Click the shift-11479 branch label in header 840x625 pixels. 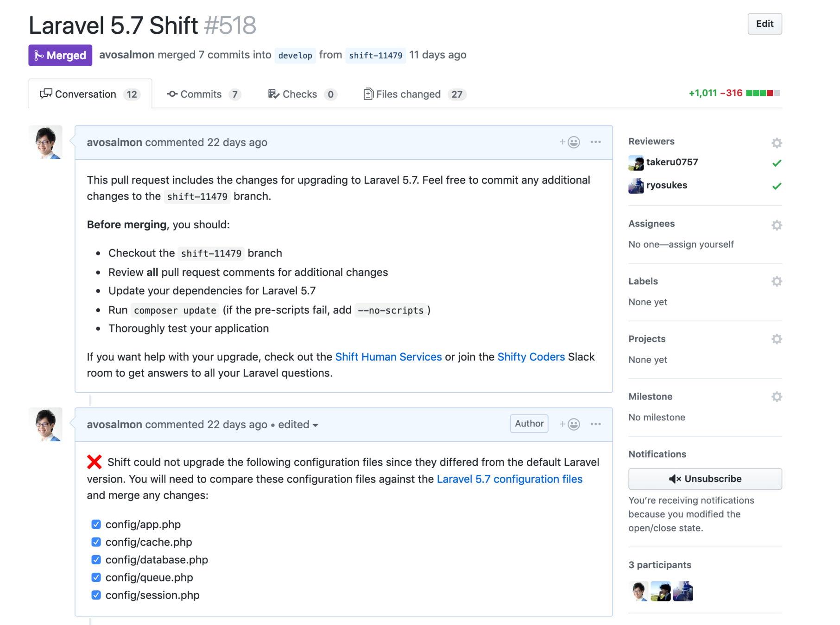pyautogui.click(x=376, y=56)
